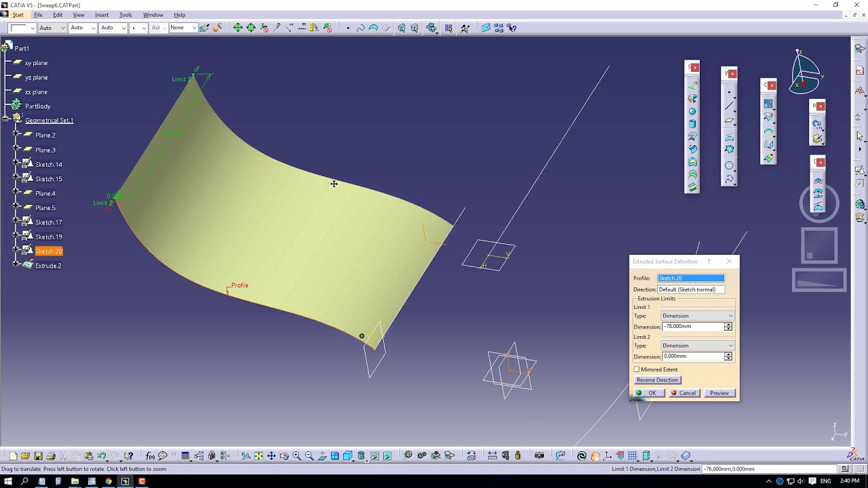
Task: Click the Print icon in bottom toolbar
Action: point(51,455)
